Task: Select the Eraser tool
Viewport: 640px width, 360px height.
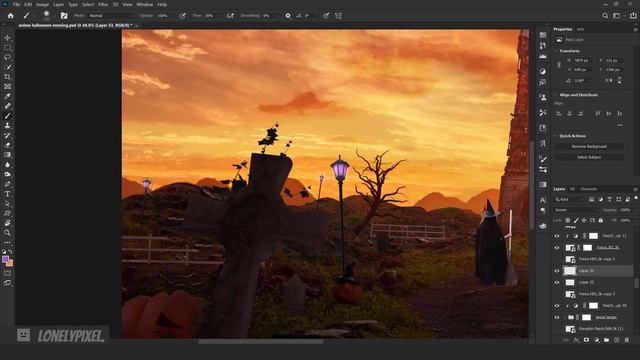Action: tap(7, 145)
